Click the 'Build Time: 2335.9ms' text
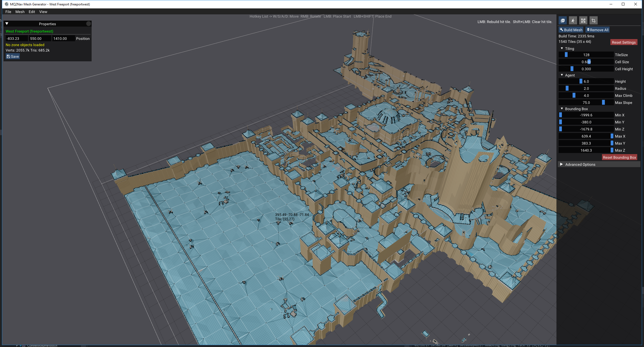The image size is (644, 347). tap(577, 36)
